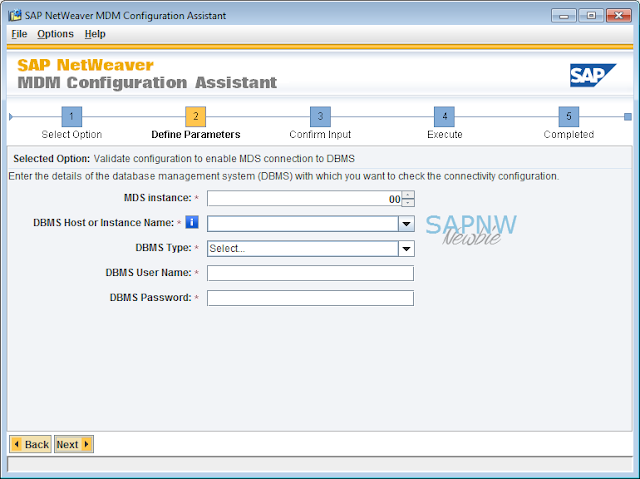Click the 'DBMS Password:' field label
640x479 pixels.
tap(151, 297)
